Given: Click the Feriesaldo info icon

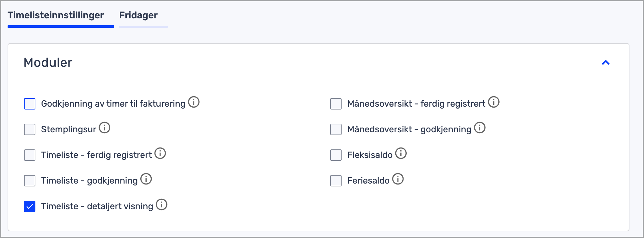Looking at the screenshot, I should (x=398, y=179).
